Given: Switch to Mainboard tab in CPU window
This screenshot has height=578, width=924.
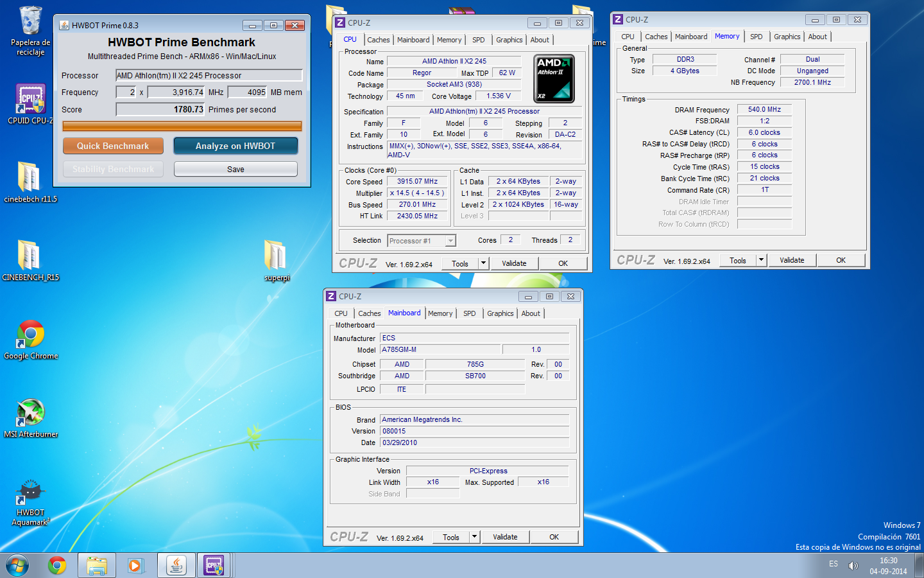Looking at the screenshot, I should pyautogui.click(x=413, y=40).
